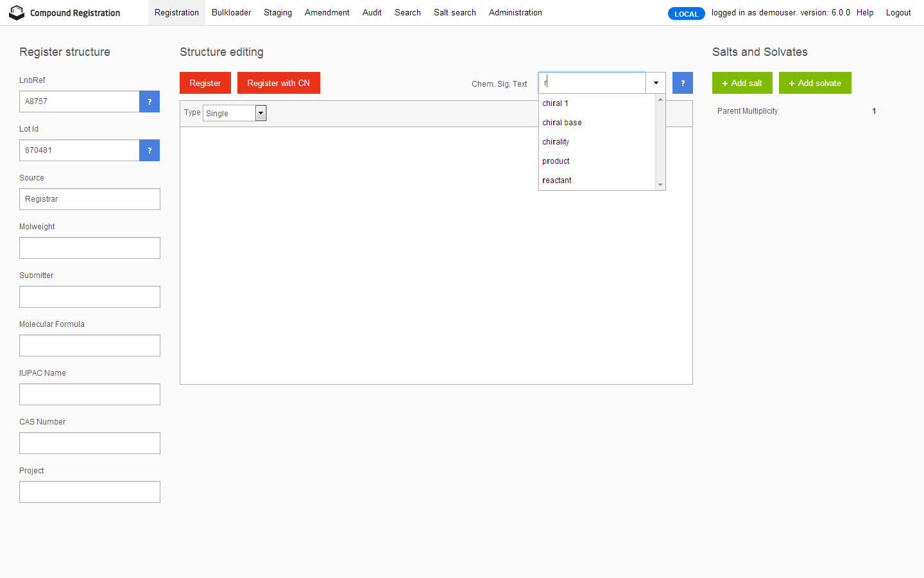Expand the Chem. Sig. Text dropdown arrow
Viewport: 924px width, 578px height.
pos(656,83)
